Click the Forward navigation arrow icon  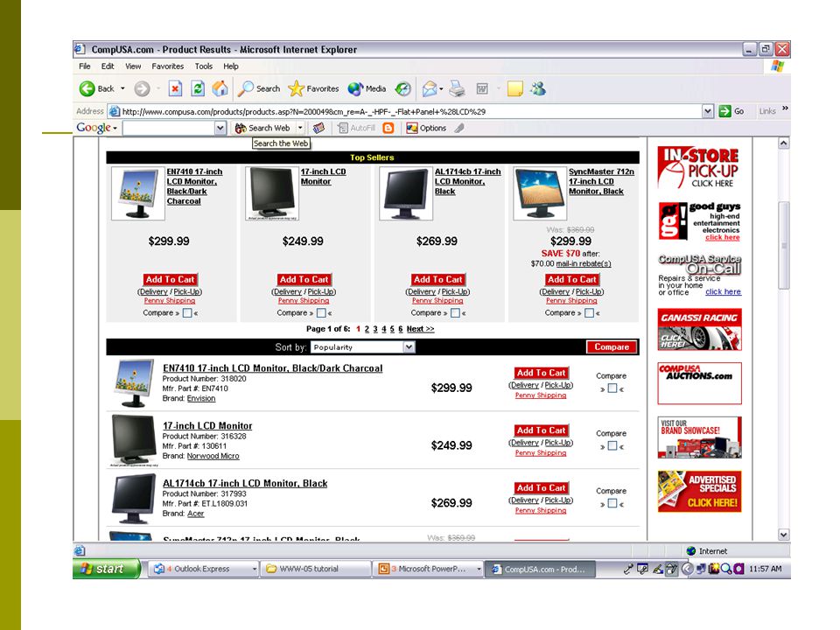pyautogui.click(x=142, y=88)
